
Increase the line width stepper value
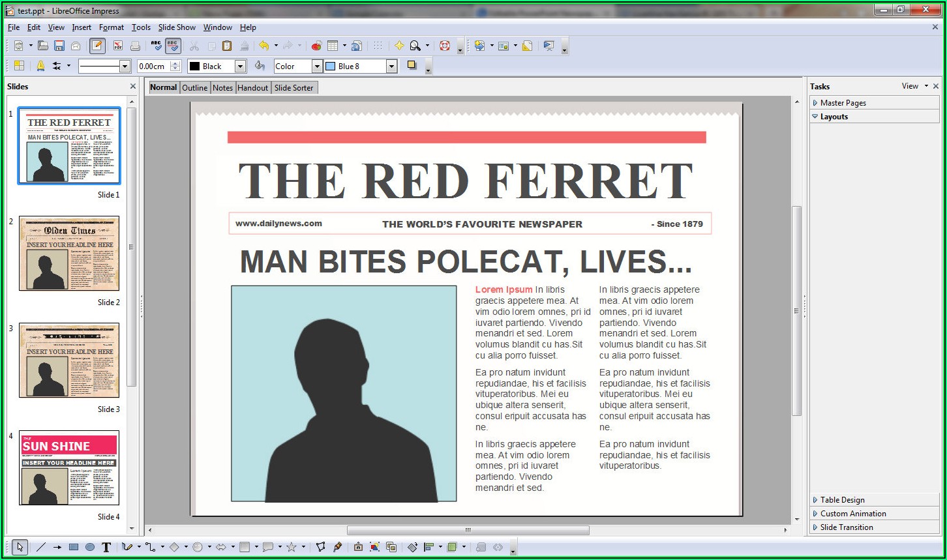pyautogui.click(x=175, y=63)
